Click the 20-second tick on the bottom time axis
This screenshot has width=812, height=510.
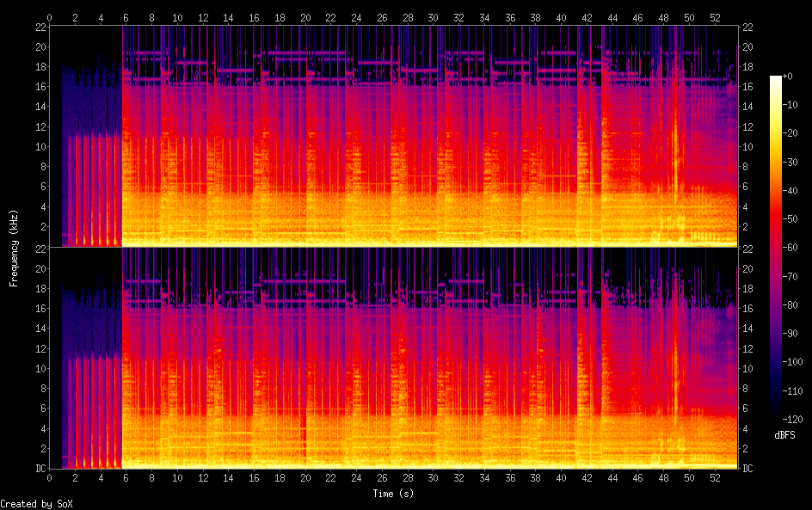click(304, 477)
